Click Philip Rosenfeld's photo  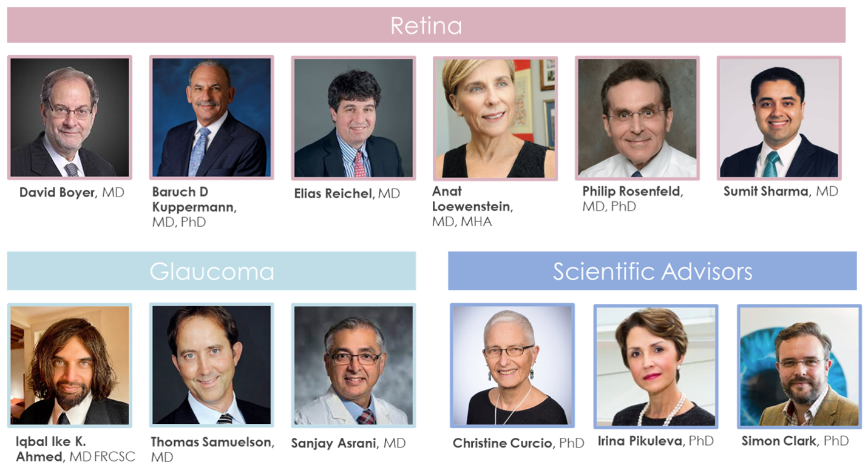pos(637,118)
